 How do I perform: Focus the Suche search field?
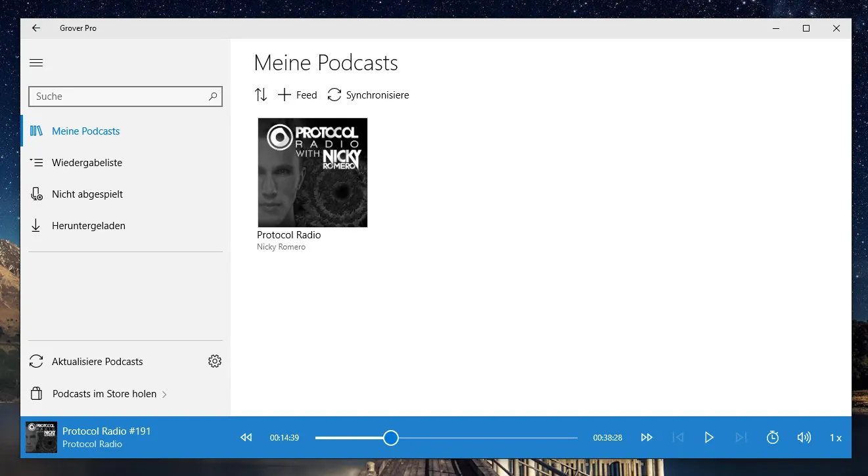coord(126,97)
